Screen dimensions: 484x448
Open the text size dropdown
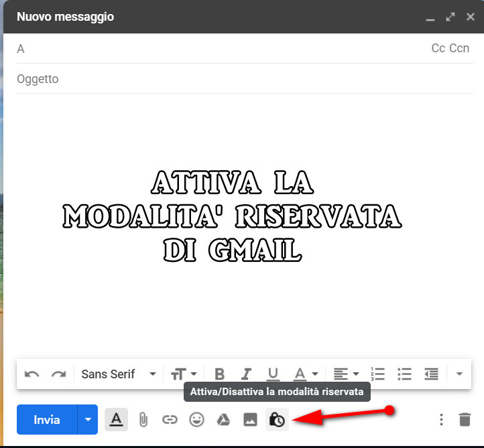click(x=184, y=374)
